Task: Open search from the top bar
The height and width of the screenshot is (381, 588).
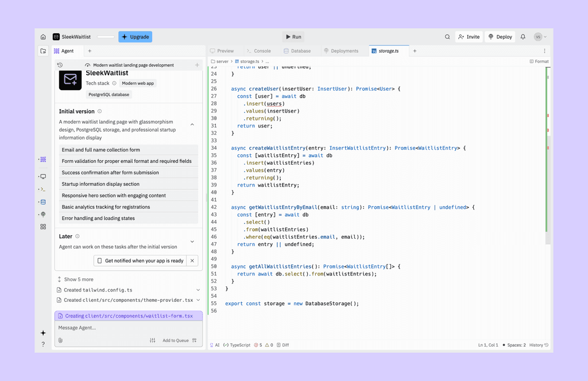Action: click(447, 36)
